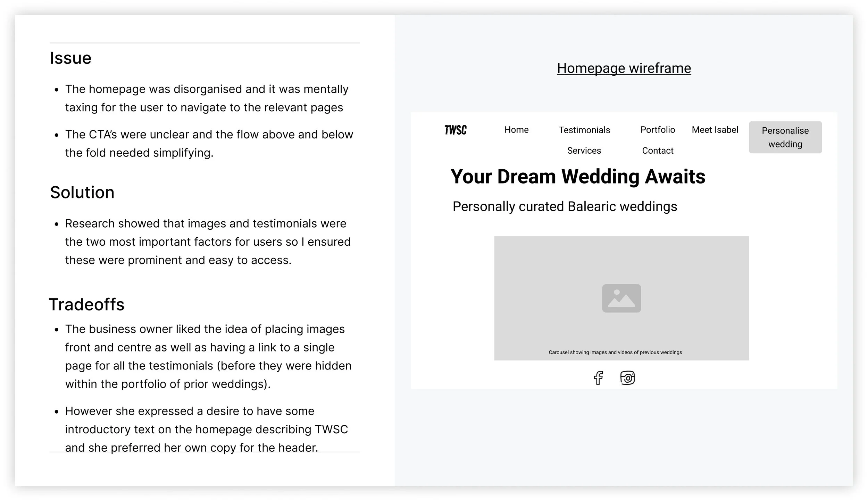Click the image placeholder icon in the carousel

pos(621,298)
